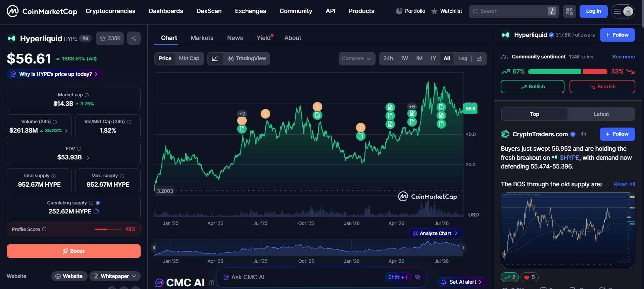The height and width of the screenshot is (289, 644).
Task: Open the Compare dropdown
Action: coord(356,59)
